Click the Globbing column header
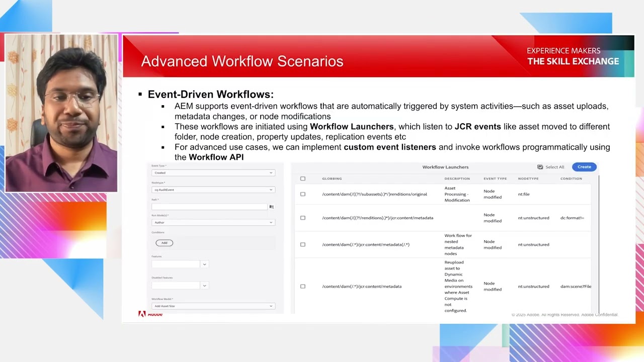644x362 pixels. click(x=332, y=178)
